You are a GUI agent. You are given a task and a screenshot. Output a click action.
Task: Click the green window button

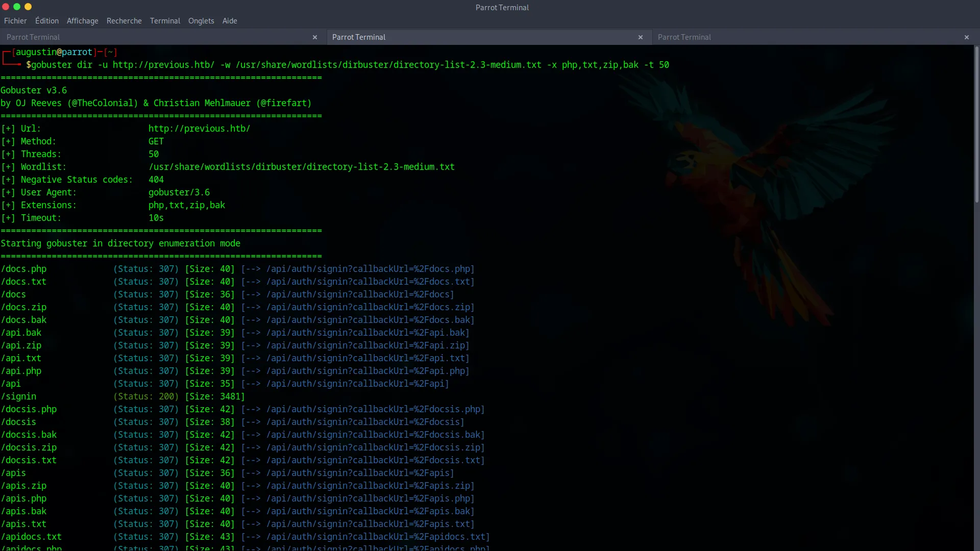tap(17, 7)
